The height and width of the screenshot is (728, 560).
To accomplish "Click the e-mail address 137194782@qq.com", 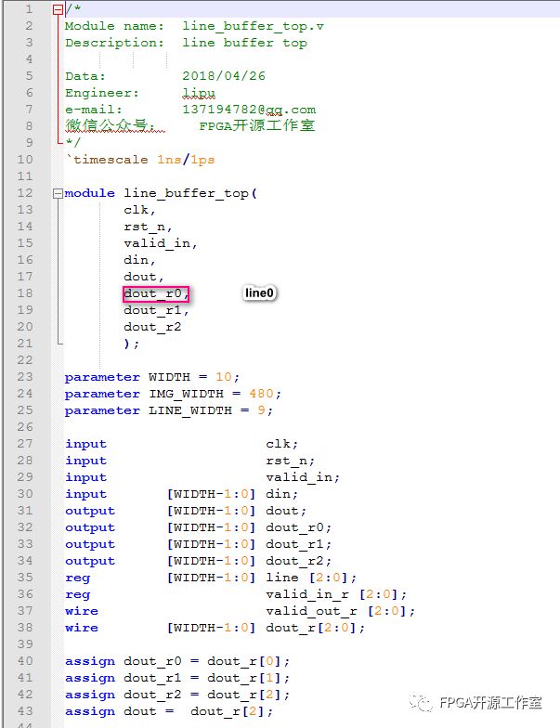I will click(x=249, y=110).
